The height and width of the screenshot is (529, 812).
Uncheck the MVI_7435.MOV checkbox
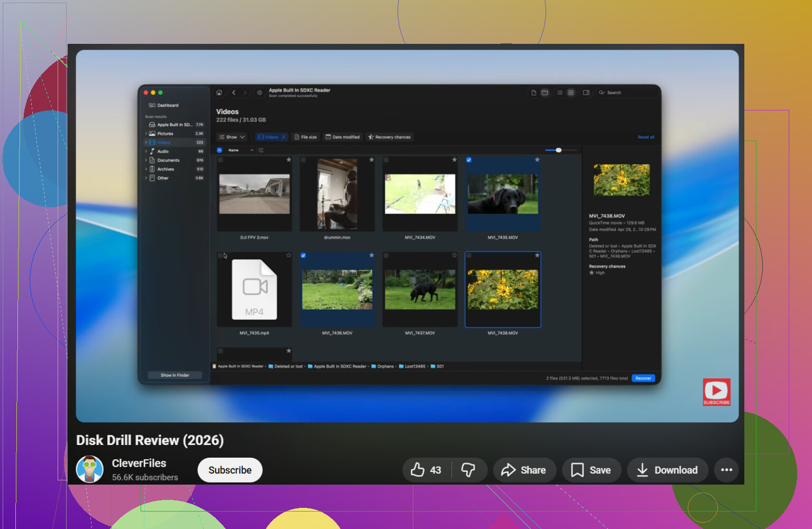(x=469, y=160)
